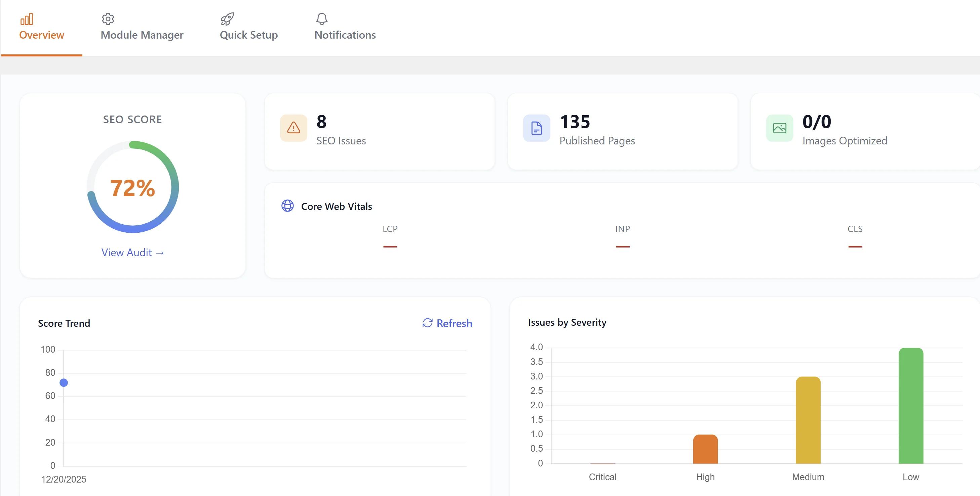The image size is (980, 496).
Task: Click the SEO score progress ring
Action: (132, 187)
